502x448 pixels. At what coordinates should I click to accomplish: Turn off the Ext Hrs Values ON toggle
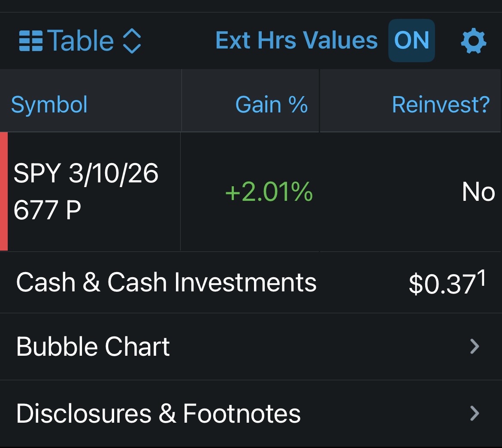(411, 40)
